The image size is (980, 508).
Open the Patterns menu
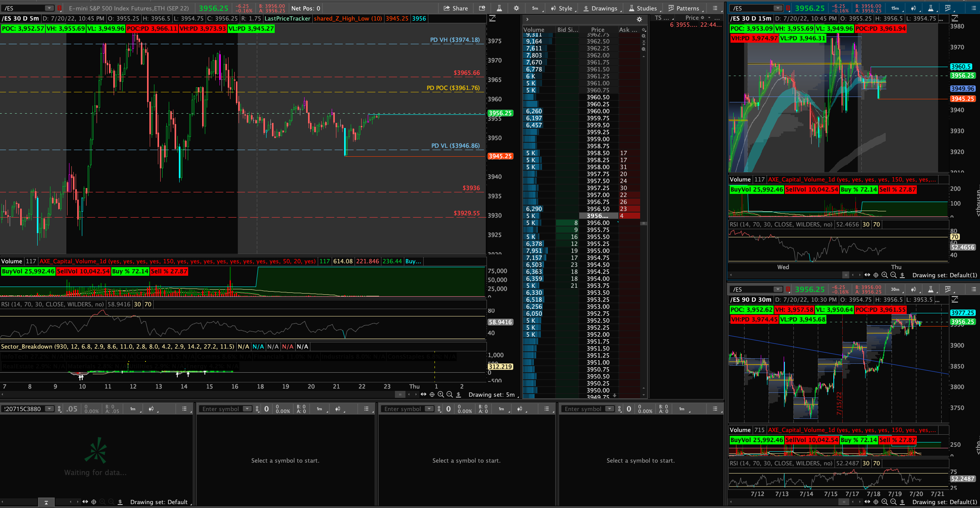684,8
